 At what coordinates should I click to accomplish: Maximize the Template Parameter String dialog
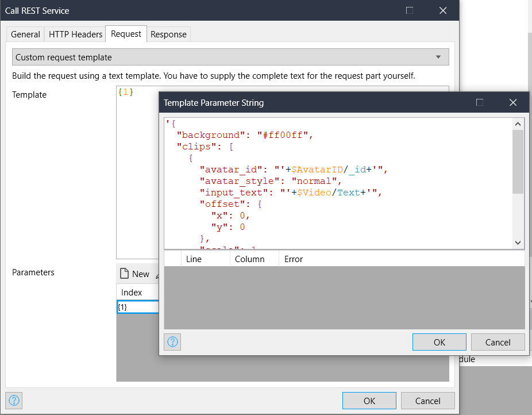pos(480,102)
